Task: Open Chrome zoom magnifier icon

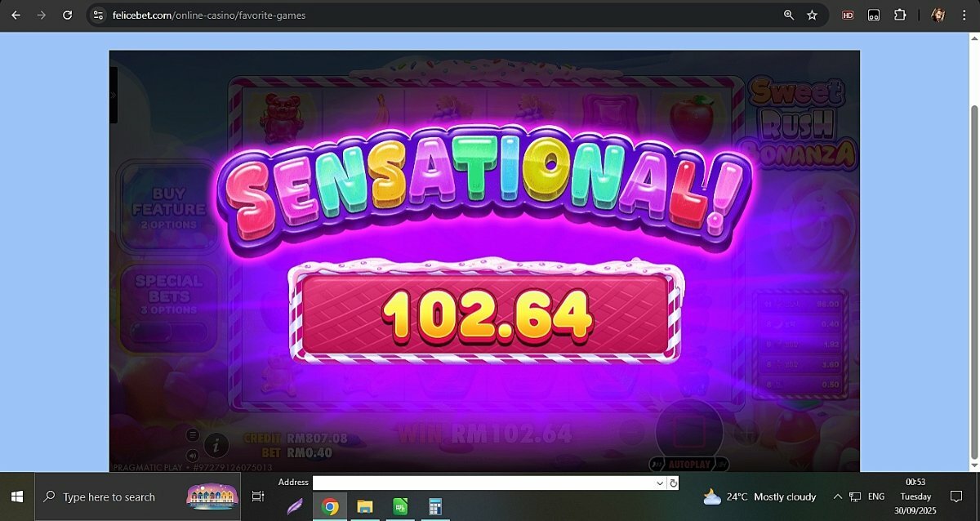Action: point(789,15)
